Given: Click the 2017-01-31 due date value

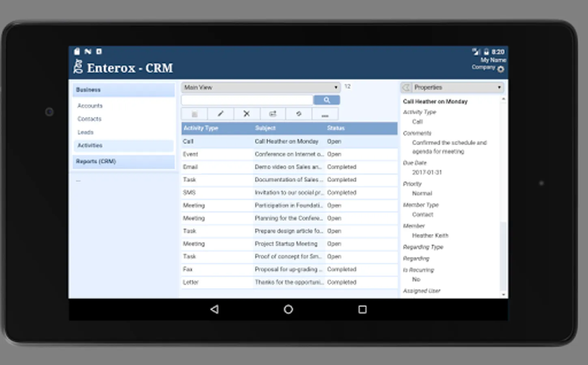Looking at the screenshot, I should (427, 172).
